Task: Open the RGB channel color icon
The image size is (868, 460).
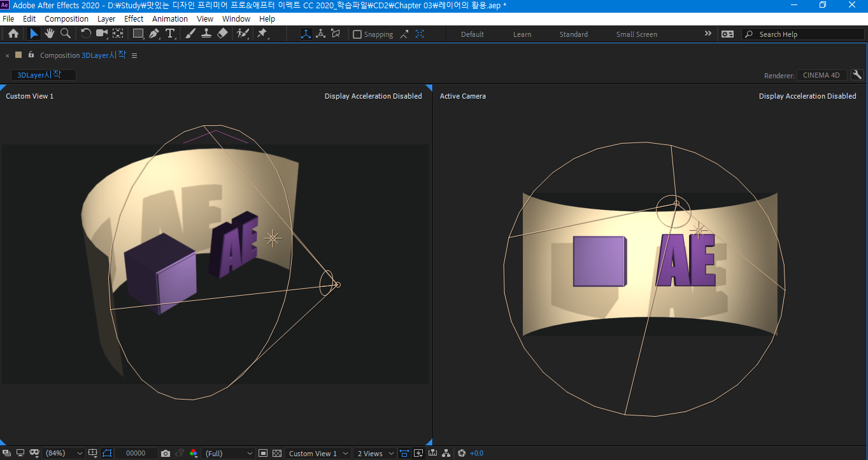Action: (194, 453)
